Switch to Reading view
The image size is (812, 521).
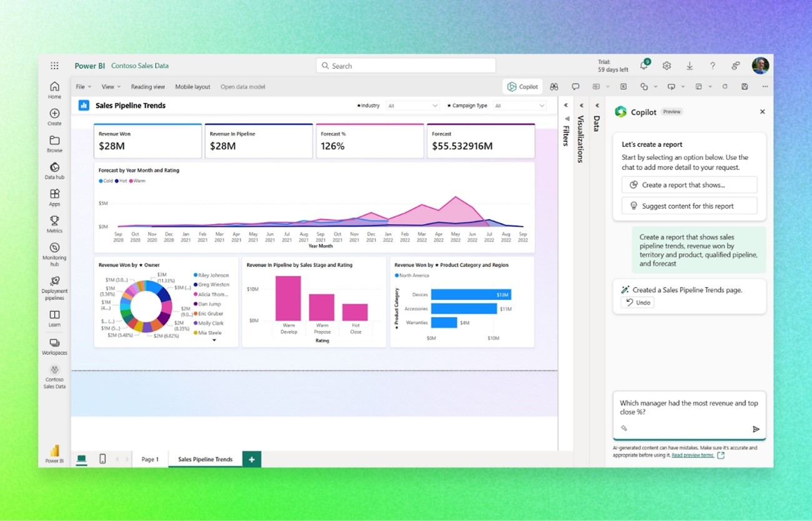tap(148, 87)
